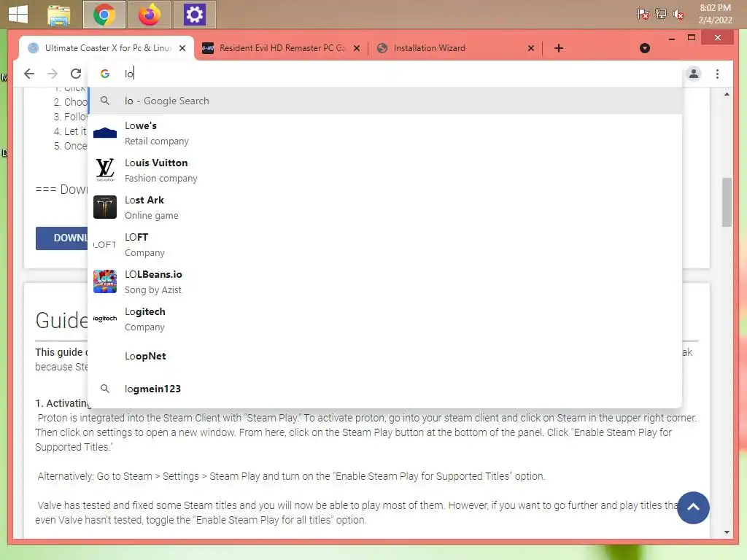Click the muted volume tray icon
Image resolution: width=747 pixels, height=560 pixels.
click(678, 14)
